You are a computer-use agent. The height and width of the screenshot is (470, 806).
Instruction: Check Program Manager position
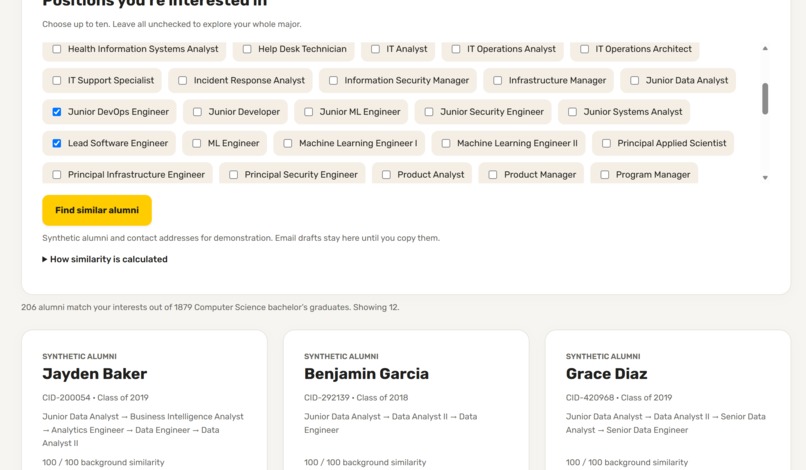coord(604,174)
